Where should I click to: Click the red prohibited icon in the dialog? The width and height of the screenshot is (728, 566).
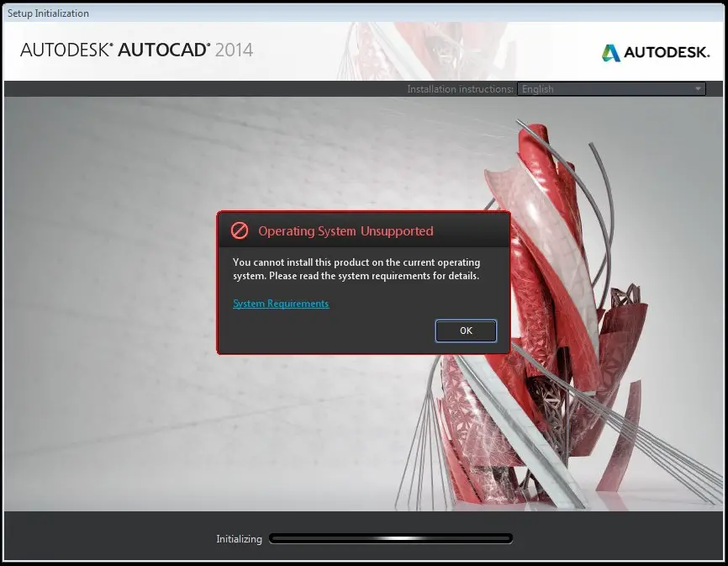(x=240, y=230)
